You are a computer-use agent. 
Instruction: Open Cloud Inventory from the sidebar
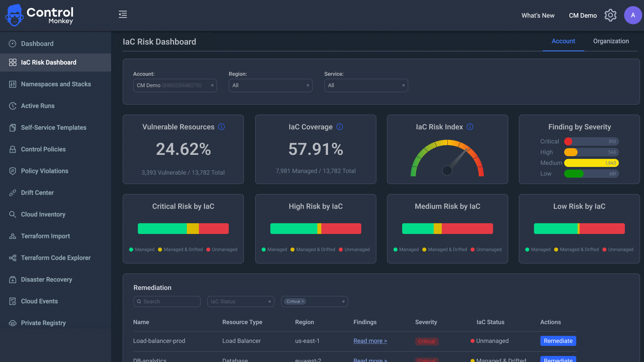point(55,215)
